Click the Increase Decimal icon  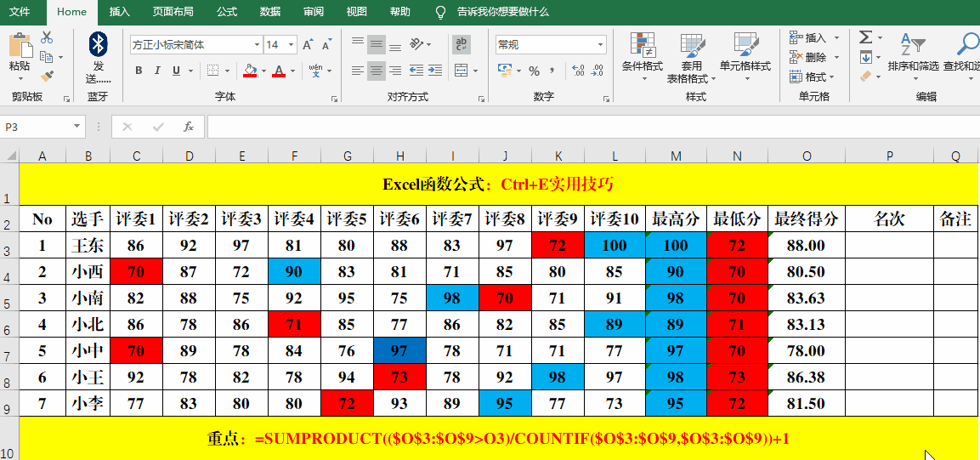click(579, 71)
